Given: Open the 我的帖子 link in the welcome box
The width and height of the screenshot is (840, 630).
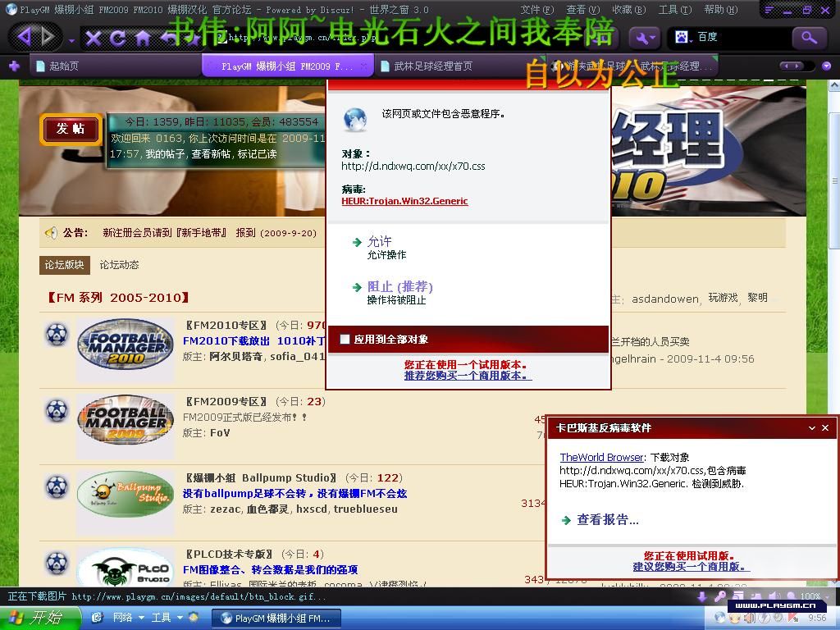Looking at the screenshot, I should click(164, 153).
